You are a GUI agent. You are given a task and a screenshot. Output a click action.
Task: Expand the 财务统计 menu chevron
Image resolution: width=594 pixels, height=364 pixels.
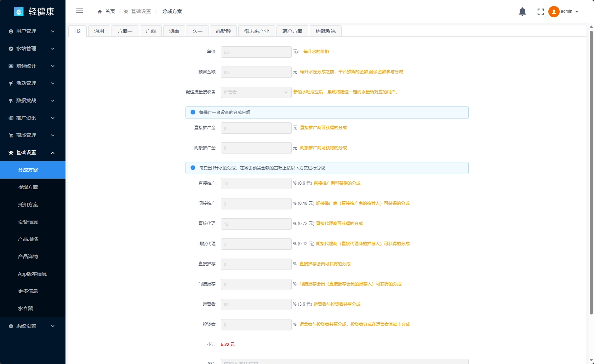(53, 66)
